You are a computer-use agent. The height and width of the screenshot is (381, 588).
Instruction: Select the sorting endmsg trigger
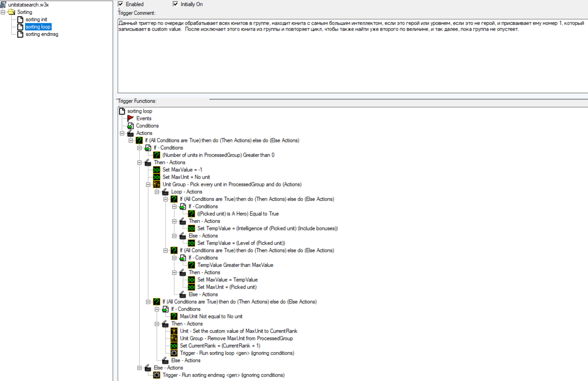click(x=42, y=34)
